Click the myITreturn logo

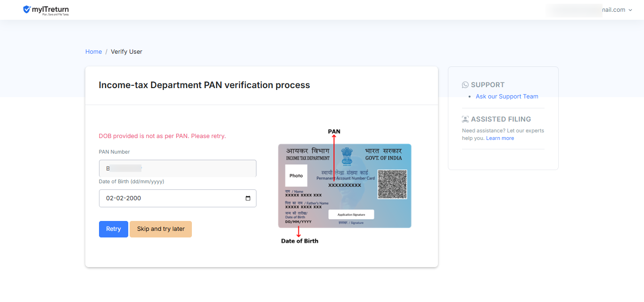point(46,10)
